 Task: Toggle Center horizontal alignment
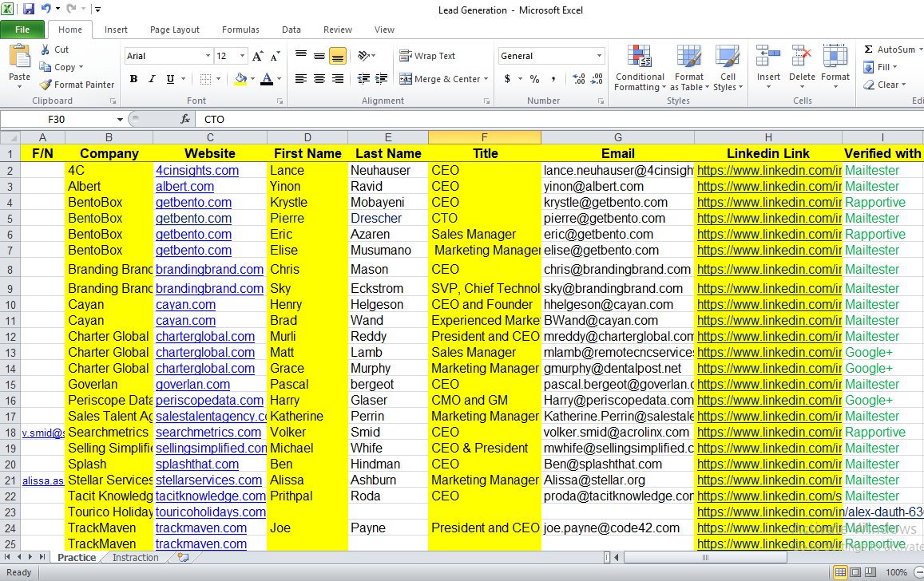319,79
